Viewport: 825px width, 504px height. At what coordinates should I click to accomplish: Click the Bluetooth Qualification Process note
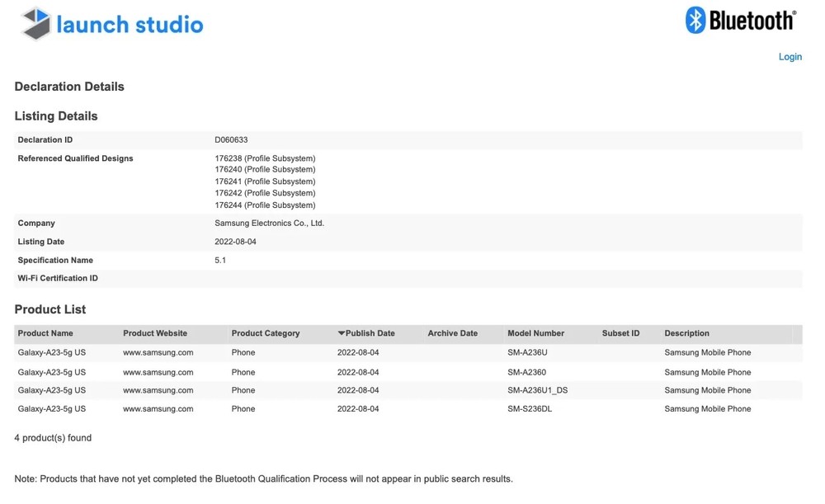tap(263, 478)
